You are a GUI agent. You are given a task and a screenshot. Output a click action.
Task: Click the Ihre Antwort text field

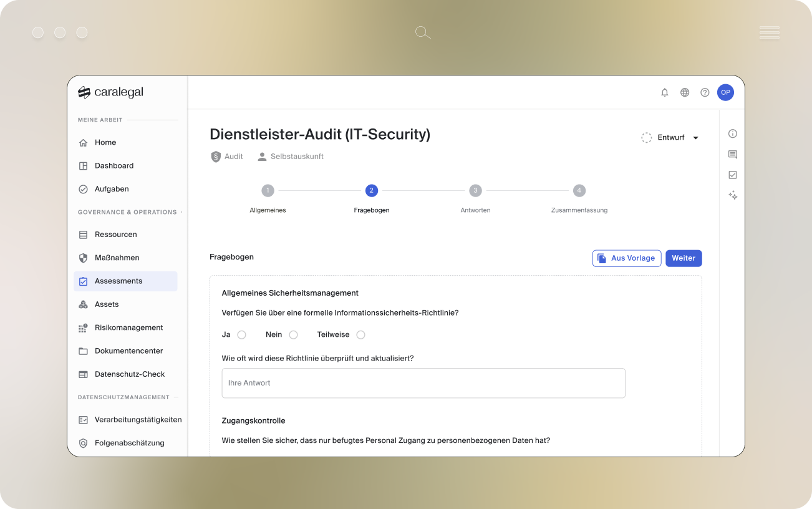423,383
